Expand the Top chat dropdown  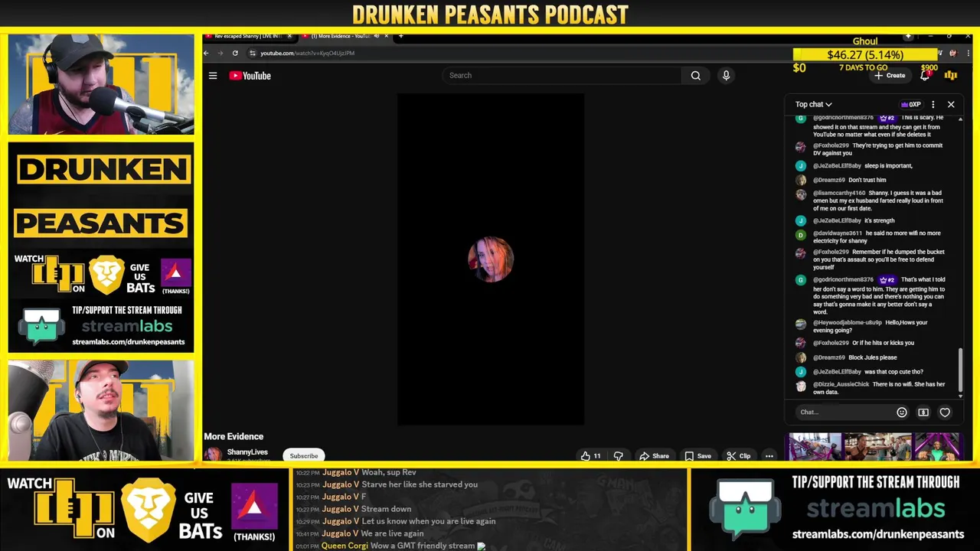(x=813, y=104)
